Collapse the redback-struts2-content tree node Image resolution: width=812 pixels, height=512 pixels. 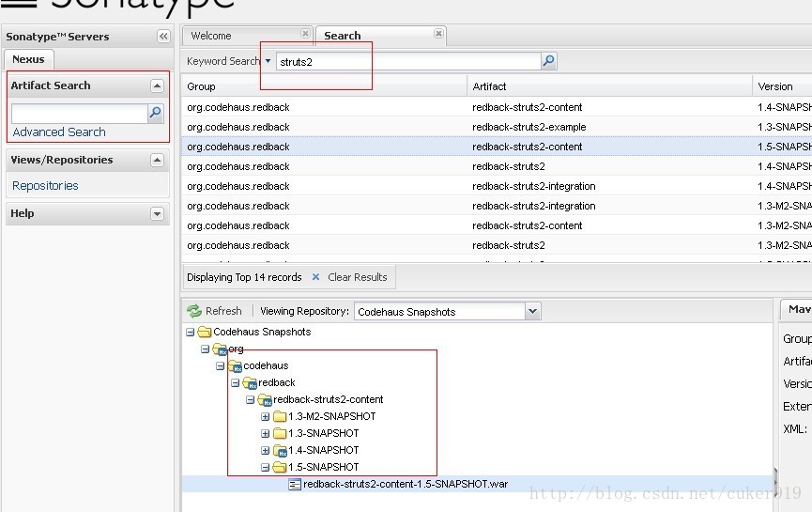tap(250, 399)
